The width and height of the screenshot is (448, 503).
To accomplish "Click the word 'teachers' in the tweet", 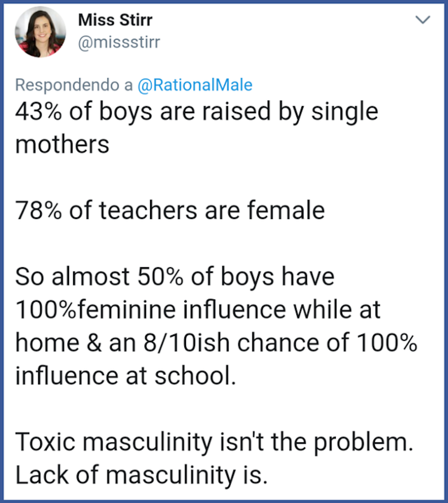I will tap(148, 211).
